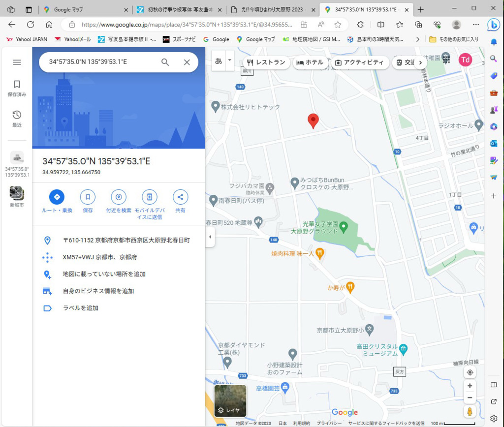Click the か寿が restaurant marker
This screenshot has height=427, width=504.
tap(350, 287)
